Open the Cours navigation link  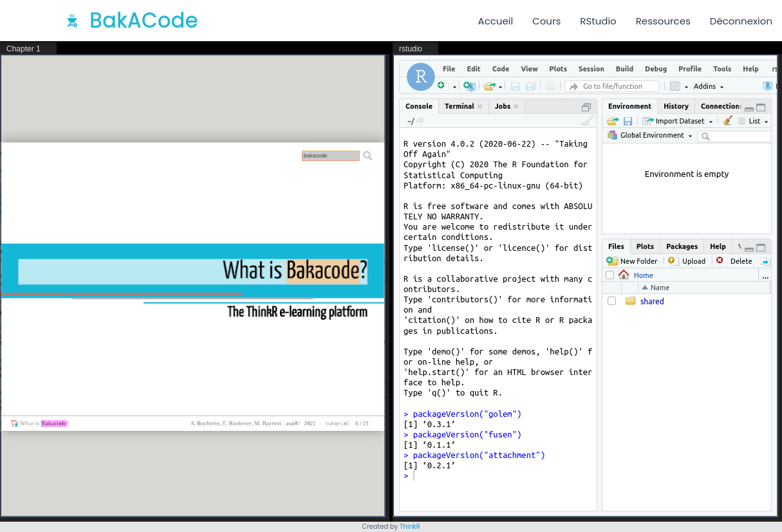[x=546, y=21]
